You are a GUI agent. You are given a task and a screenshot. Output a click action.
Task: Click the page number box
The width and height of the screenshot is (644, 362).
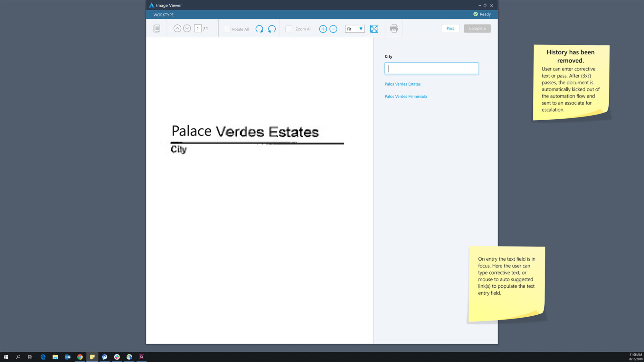click(198, 28)
